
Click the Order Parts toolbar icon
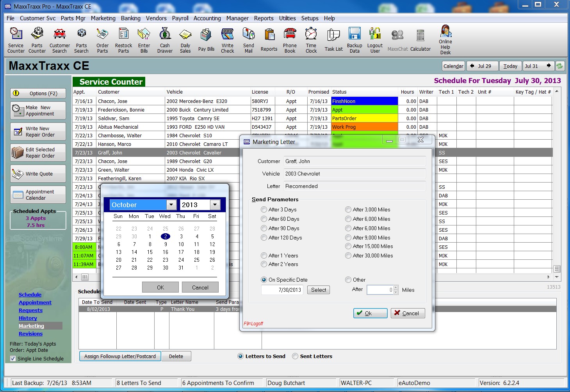pos(103,40)
